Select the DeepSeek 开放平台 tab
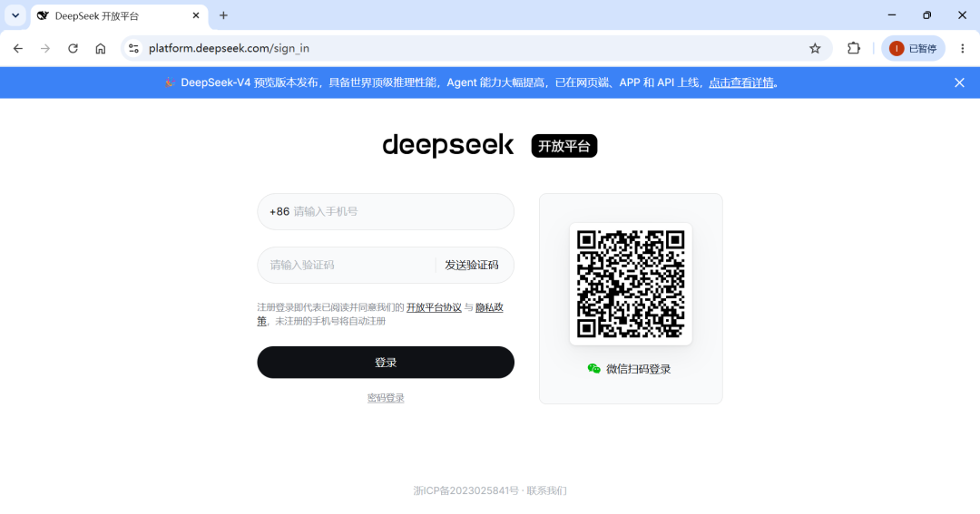980x514 pixels. (119, 15)
